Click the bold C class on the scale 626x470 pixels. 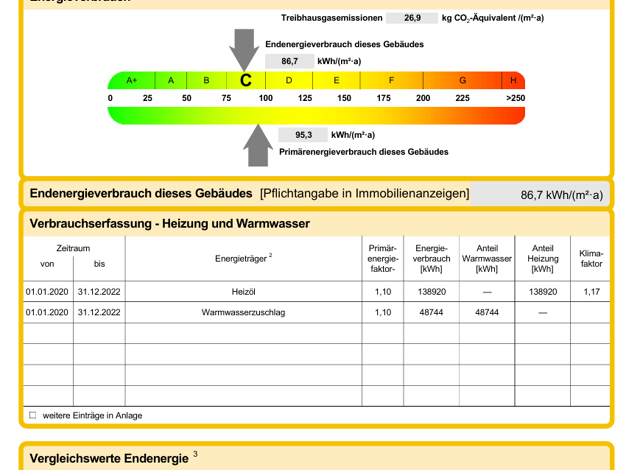click(246, 80)
